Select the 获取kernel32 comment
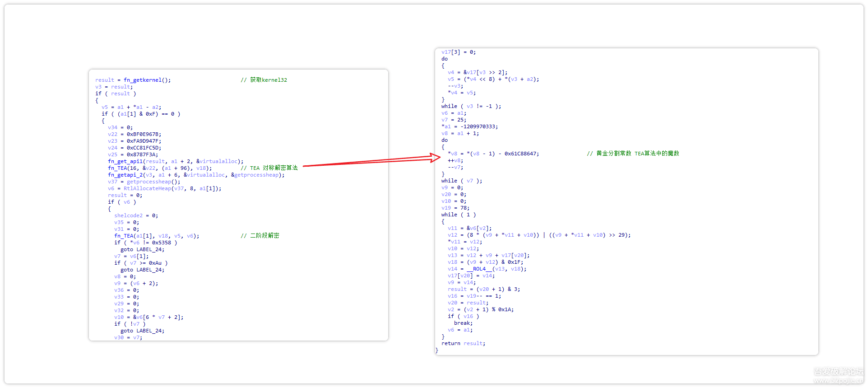This screenshot has height=388, width=868. [268, 80]
